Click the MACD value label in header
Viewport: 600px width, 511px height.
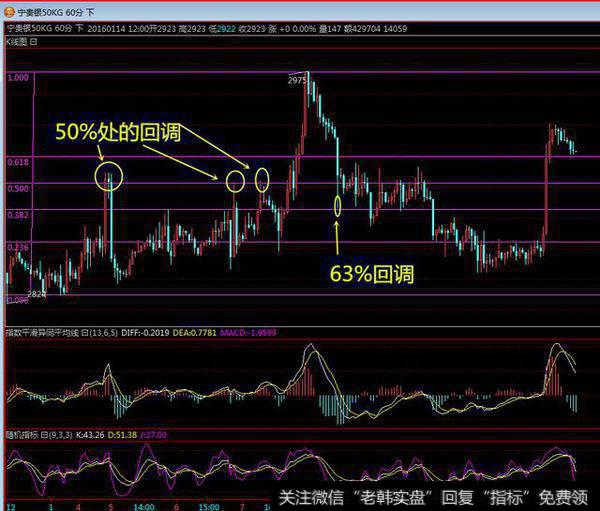pos(250,331)
